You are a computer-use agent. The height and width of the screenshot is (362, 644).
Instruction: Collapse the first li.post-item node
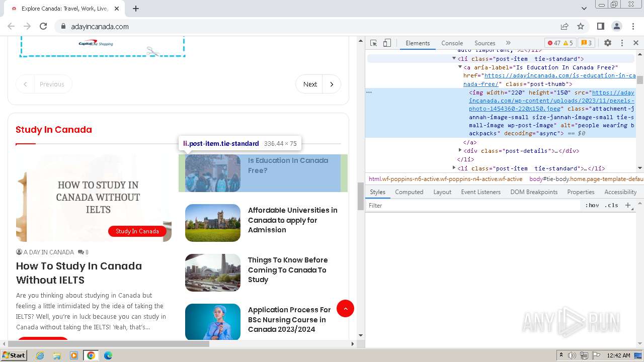[454, 59]
